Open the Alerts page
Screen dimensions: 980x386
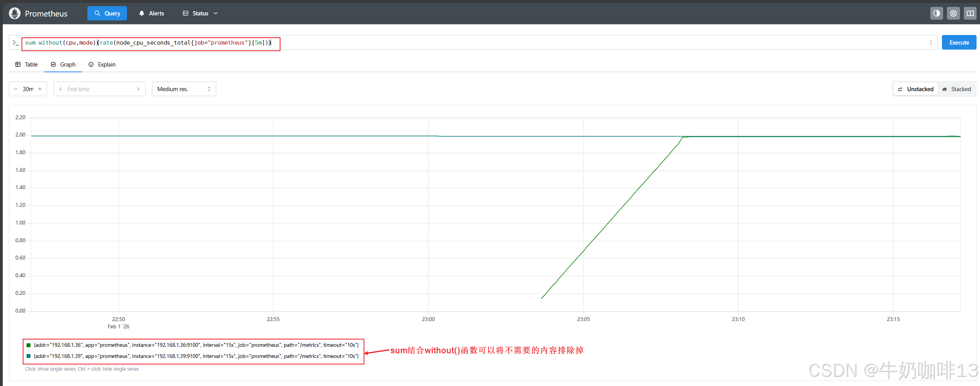[x=151, y=13]
